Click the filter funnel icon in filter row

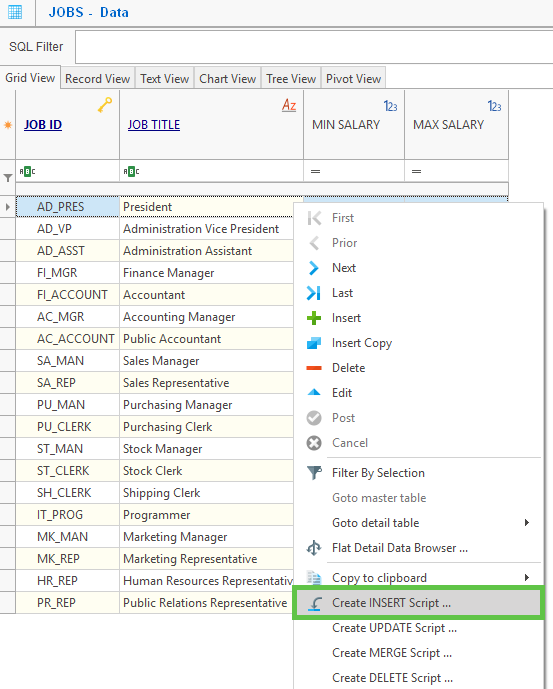point(8,178)
